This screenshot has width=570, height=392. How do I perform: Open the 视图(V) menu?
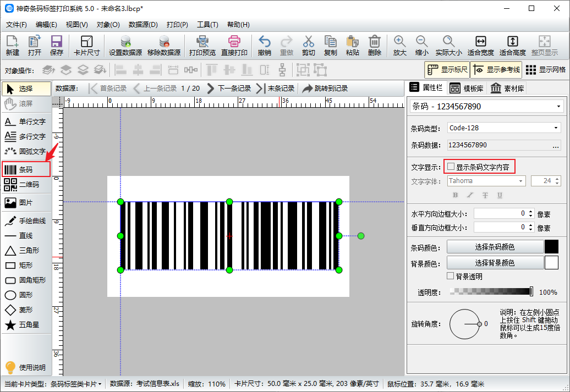pyautogui.click(x=76, y=25)
